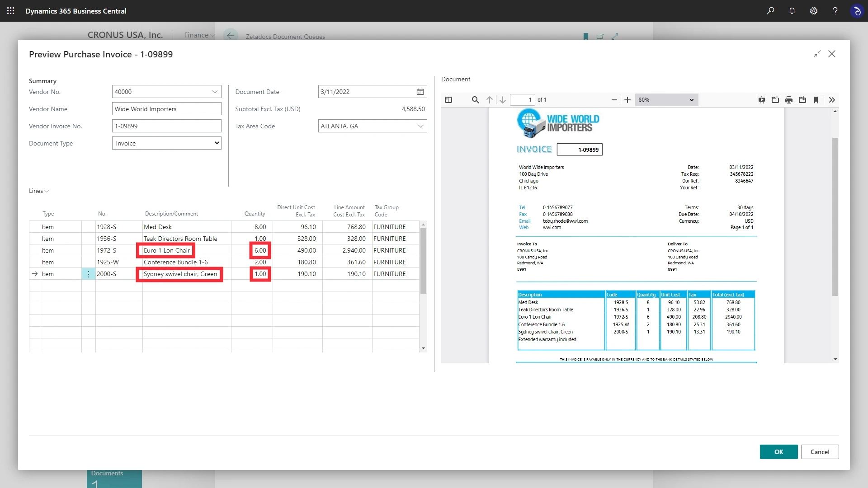Click the PDF viewer vertical scrollbar

click(x=835, y=217)
